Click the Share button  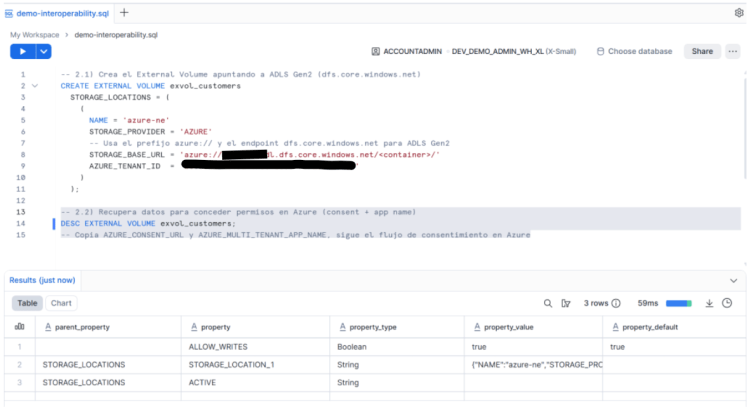pyautogui.click(x=702, y=51)
